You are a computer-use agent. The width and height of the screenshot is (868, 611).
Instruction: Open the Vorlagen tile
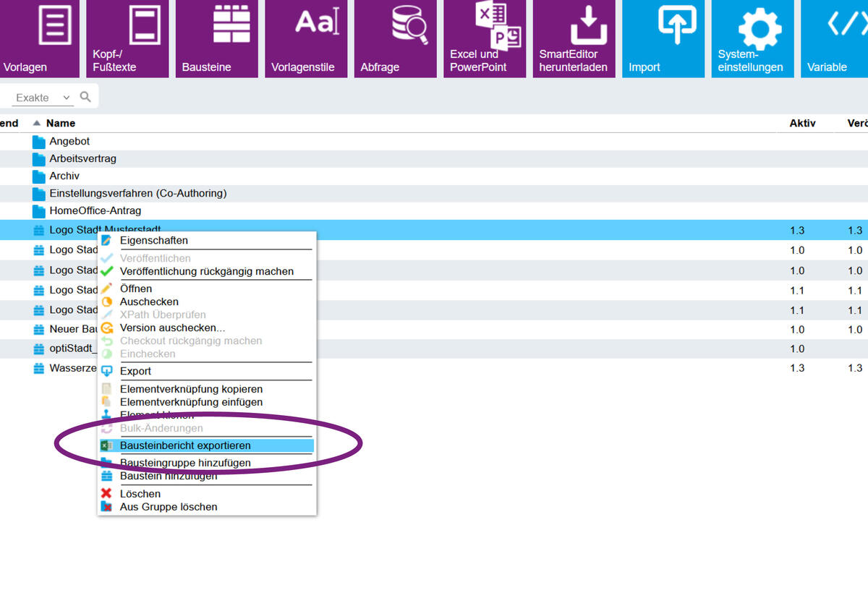point(38,38)
